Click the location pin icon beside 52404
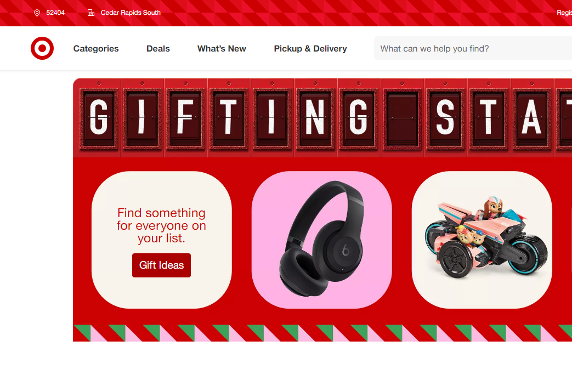 [37, 13]
